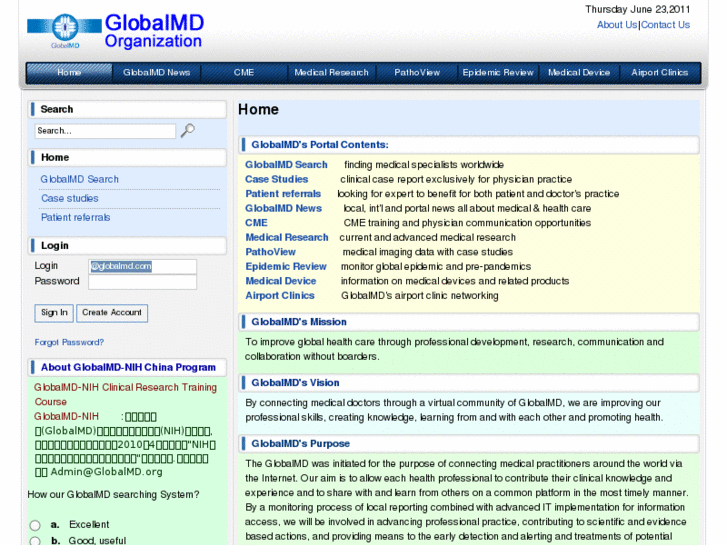The height and width of the screenshot is (545, 727).
Task: Open Epidemic Review in the top menu
Action: 498,73
